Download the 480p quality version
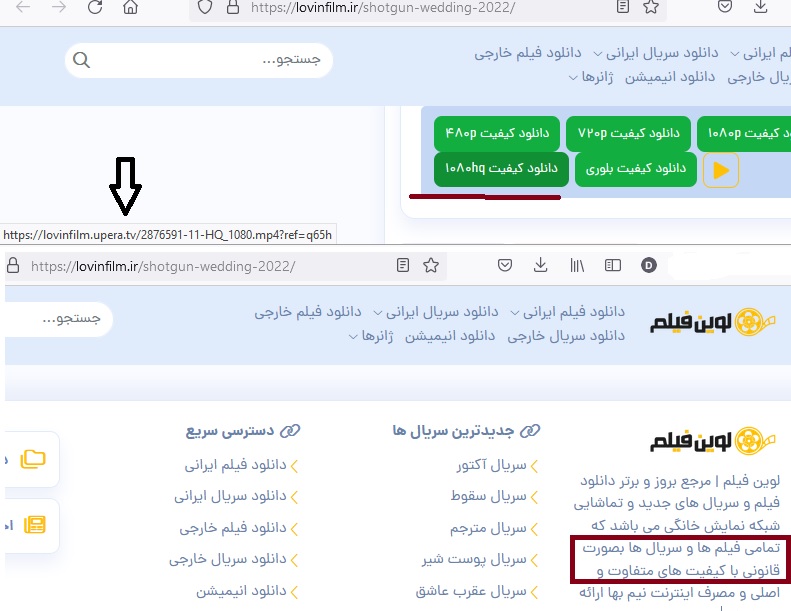Viewport: 791px width, 611px height. coord(497,133)
